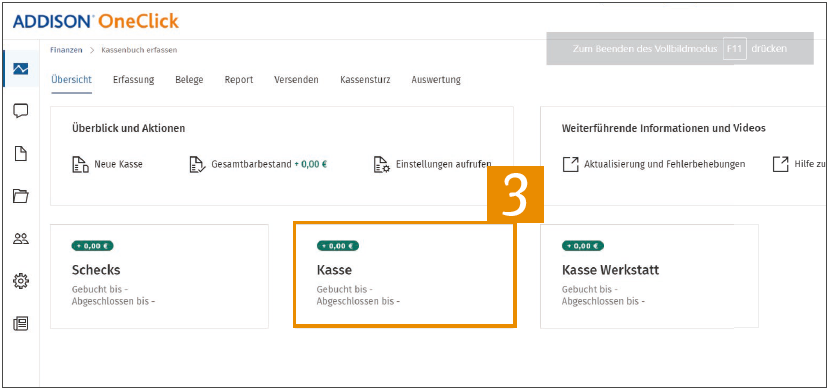The width and height of the screenshot is (830, 390).
Task: Open the documents sidebar icon
Action: point(21,154)
